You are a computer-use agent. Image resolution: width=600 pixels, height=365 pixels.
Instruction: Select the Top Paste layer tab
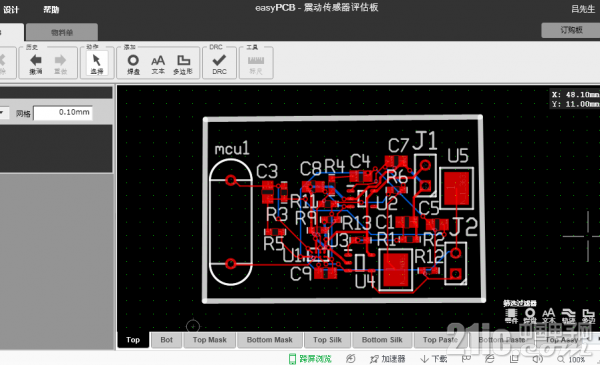click(x=440, y=340)
